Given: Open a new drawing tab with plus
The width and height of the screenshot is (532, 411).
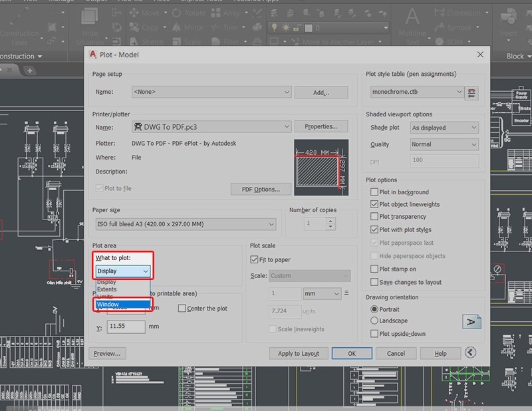Looking at the screenshot, I should point(30,70).
